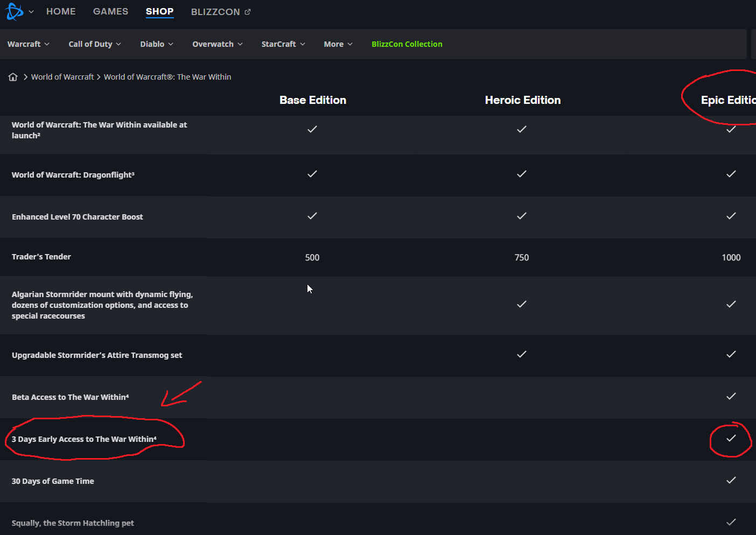Click Epic Edition checkmark for Dragonflight row
The height and width of the screenshot is (535, 756).
[731, 174]
